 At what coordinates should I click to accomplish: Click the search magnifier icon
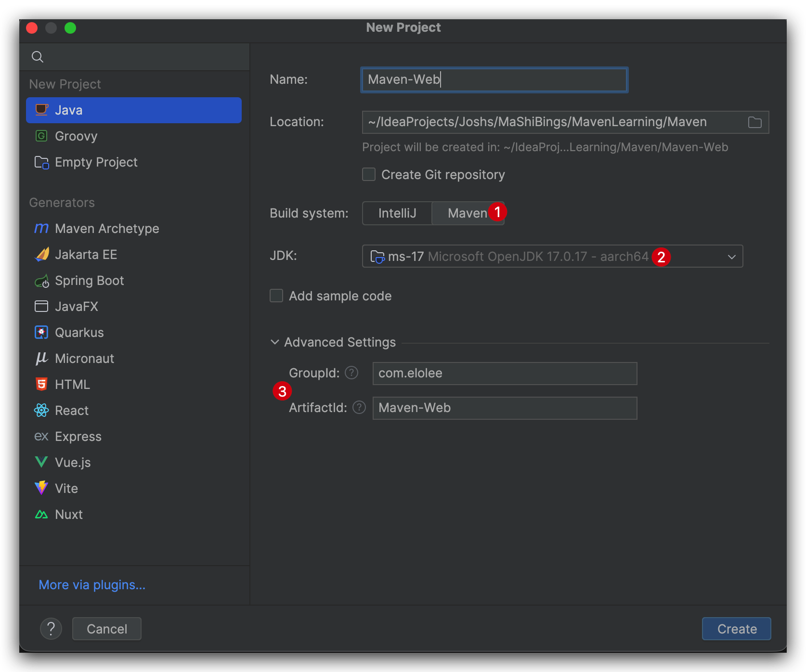pos(38,57)
